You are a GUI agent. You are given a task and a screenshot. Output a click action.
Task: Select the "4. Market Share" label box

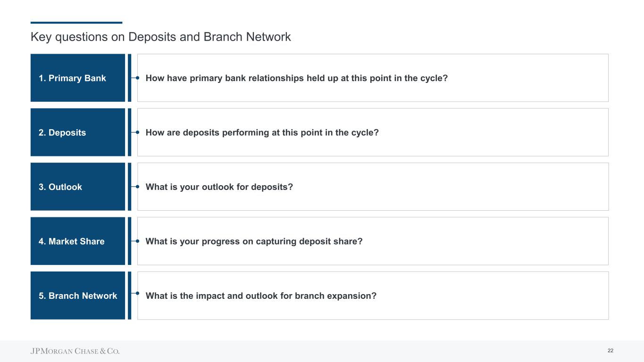pos(78,241)
